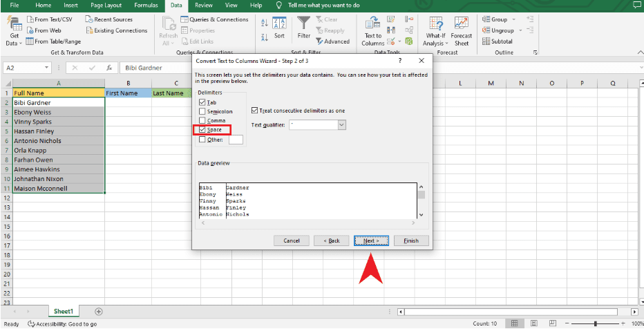Collapse the ribbon

pos(640,53)
